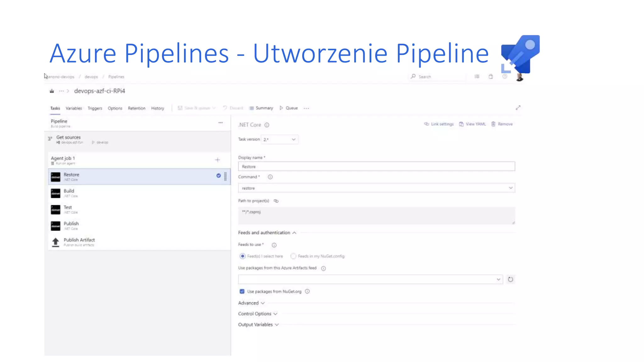
Task: Open the Summary view
Action: pyautogui.click(x=261, y=108)
